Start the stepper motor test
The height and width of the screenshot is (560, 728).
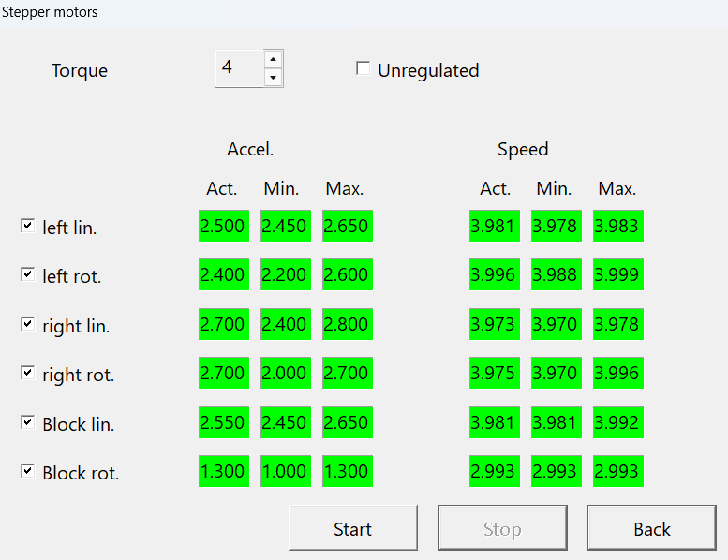tap(353, 528)
